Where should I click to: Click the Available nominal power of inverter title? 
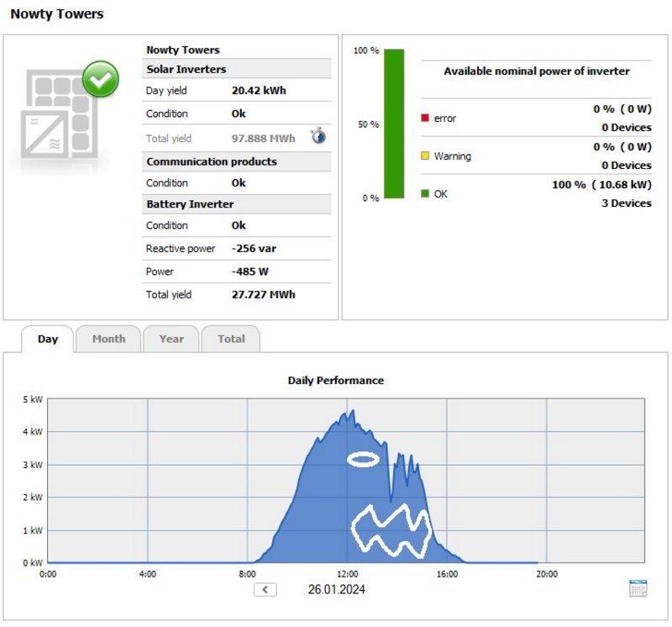537,71
